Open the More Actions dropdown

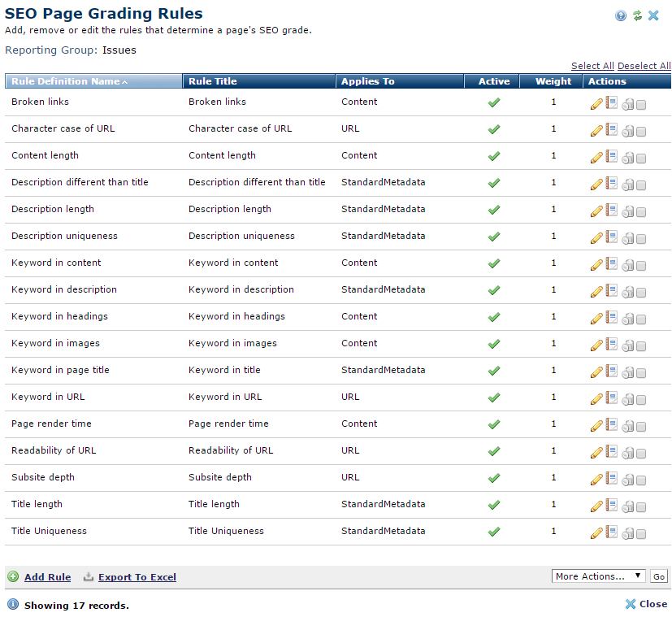(599, 576)
